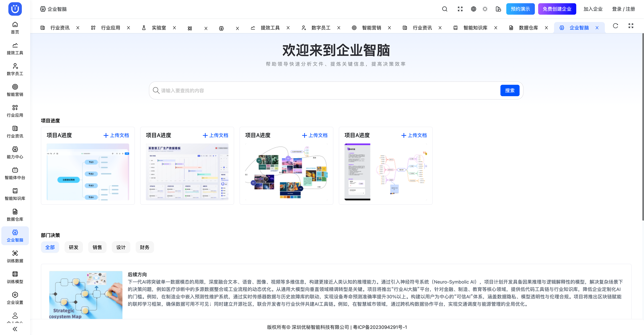Go to 训练数据 in the sidebar

click(15, 256)
